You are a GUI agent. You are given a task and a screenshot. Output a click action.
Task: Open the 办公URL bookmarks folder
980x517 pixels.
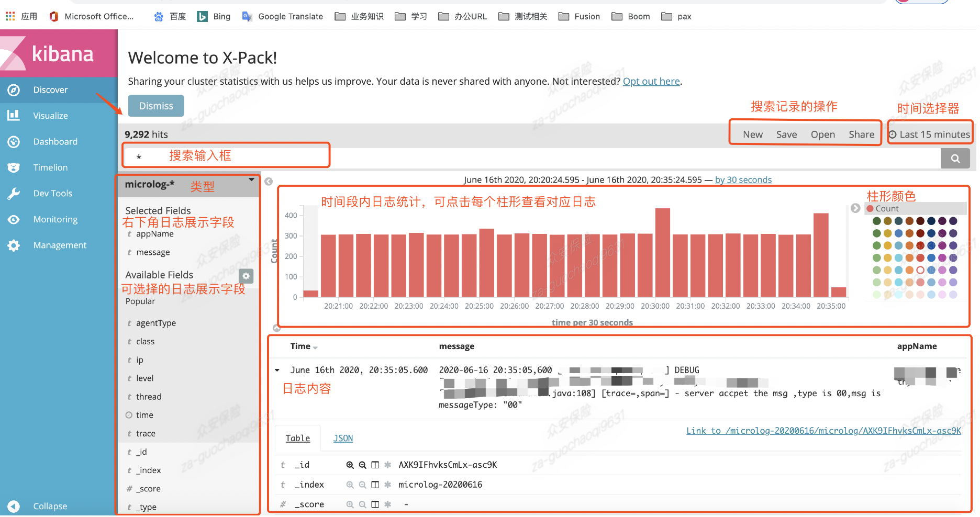462,16
